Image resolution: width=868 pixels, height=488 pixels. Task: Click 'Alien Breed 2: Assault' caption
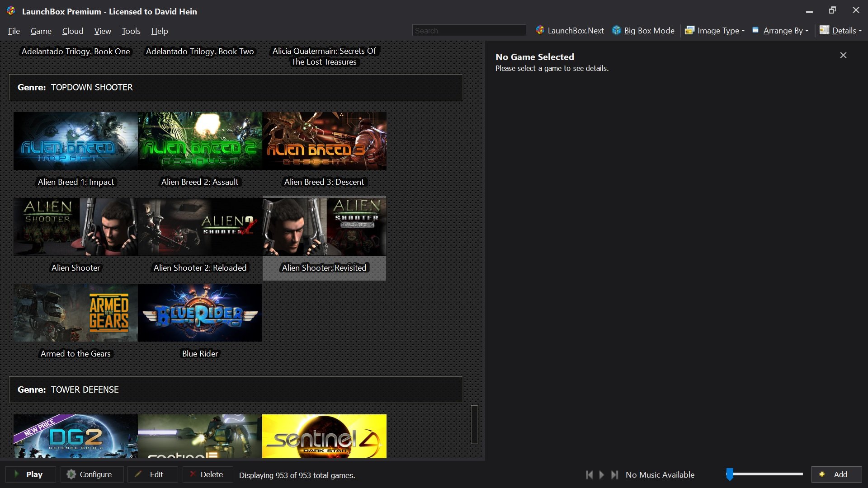coord(200,182)
